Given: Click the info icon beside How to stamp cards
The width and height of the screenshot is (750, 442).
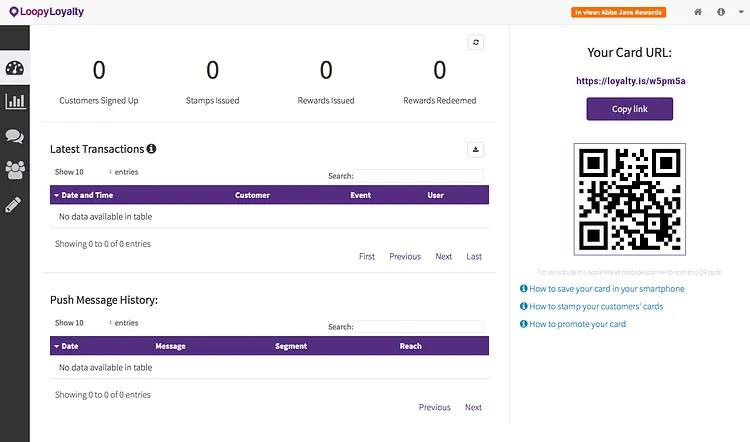Looking at the screenshot, I should tap(523, 306).
